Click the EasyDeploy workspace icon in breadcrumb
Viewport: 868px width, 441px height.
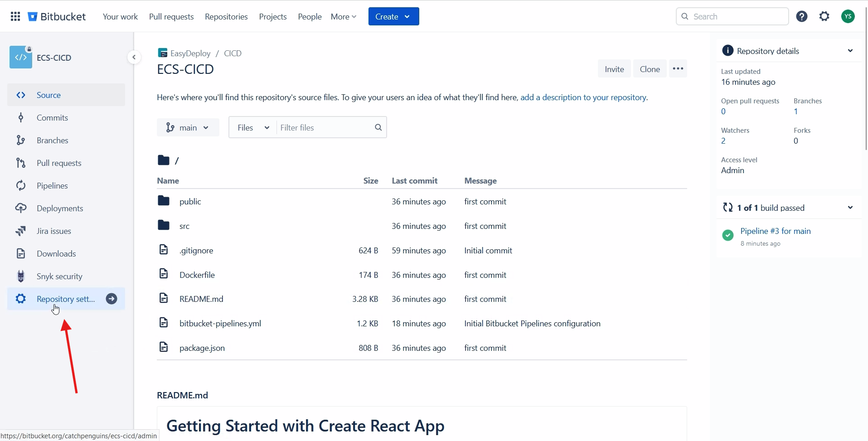[x=162, y=53]
